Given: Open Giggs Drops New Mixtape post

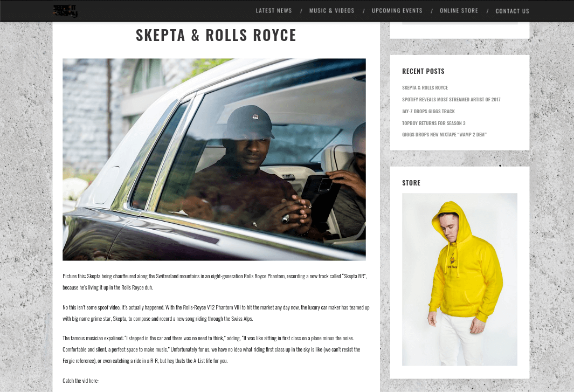Looking at the screenshot, I should (x=445, y=134).
